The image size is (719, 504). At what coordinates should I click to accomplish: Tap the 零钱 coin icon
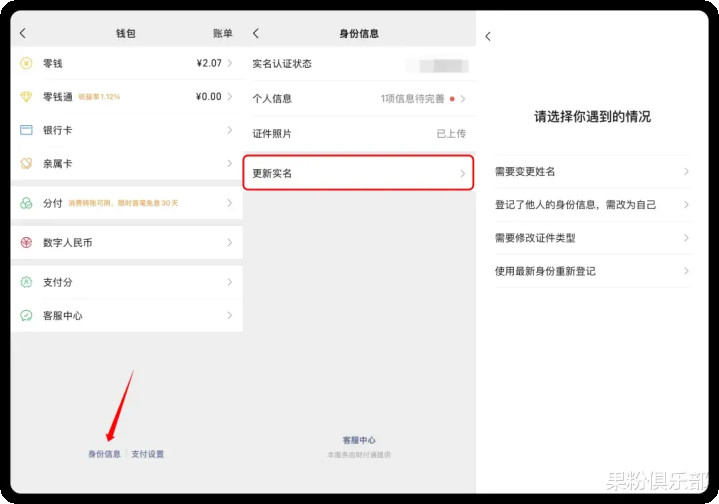(x=26, y=63)
